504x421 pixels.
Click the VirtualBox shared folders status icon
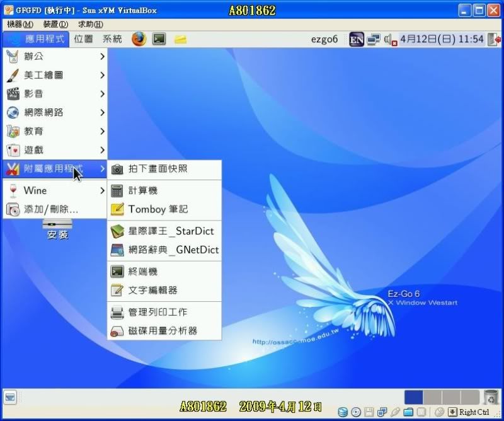[408, 412]
